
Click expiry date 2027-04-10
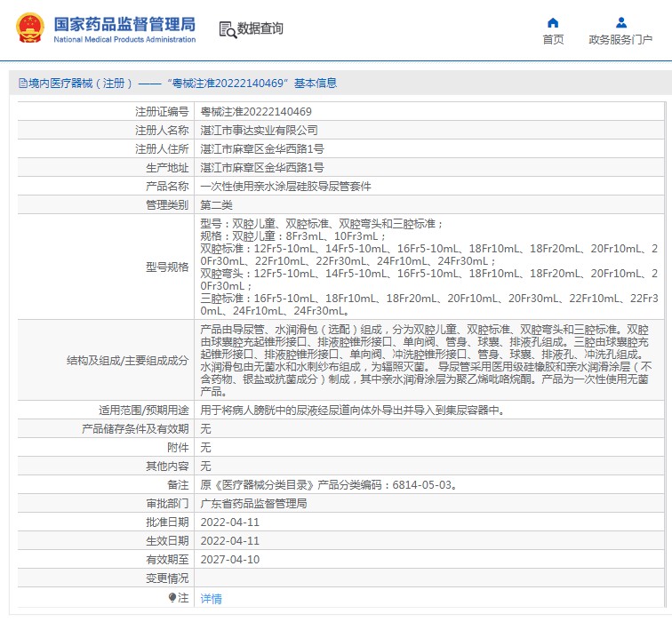(x=229, y=560)
